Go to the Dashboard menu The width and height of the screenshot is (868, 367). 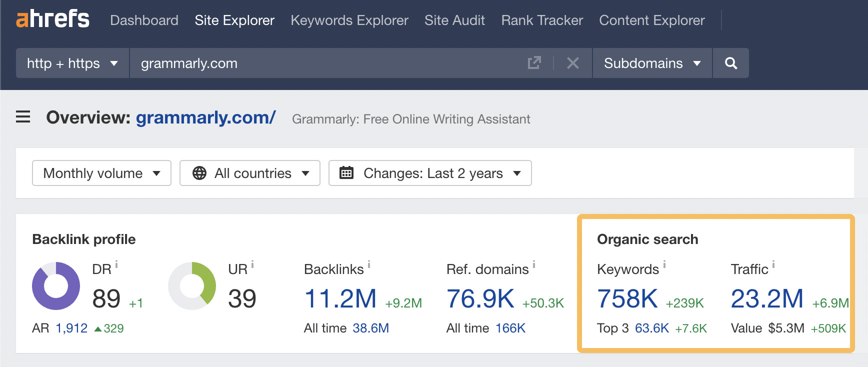144,20
